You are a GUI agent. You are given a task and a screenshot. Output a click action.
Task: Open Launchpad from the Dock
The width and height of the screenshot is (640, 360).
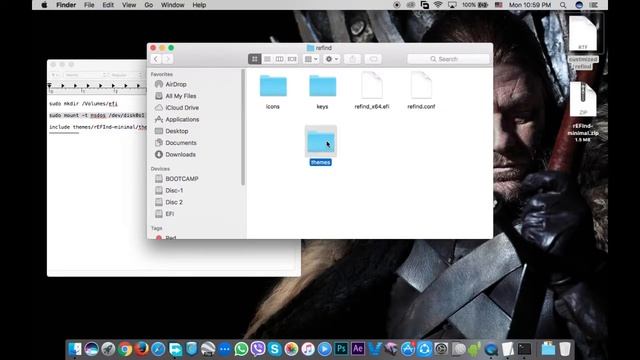(x=108, y=349)
